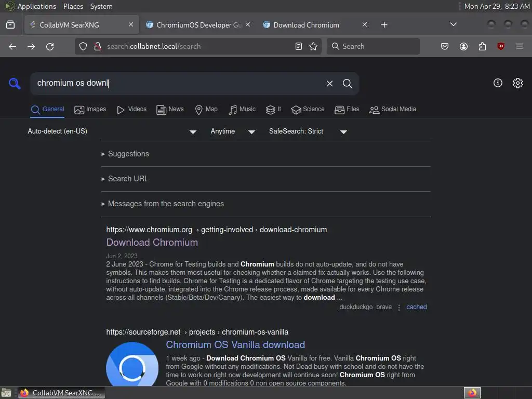The width and height of the screenshot is (532, 399).
Task: Go back to the previous page
Action: (12, 46)
